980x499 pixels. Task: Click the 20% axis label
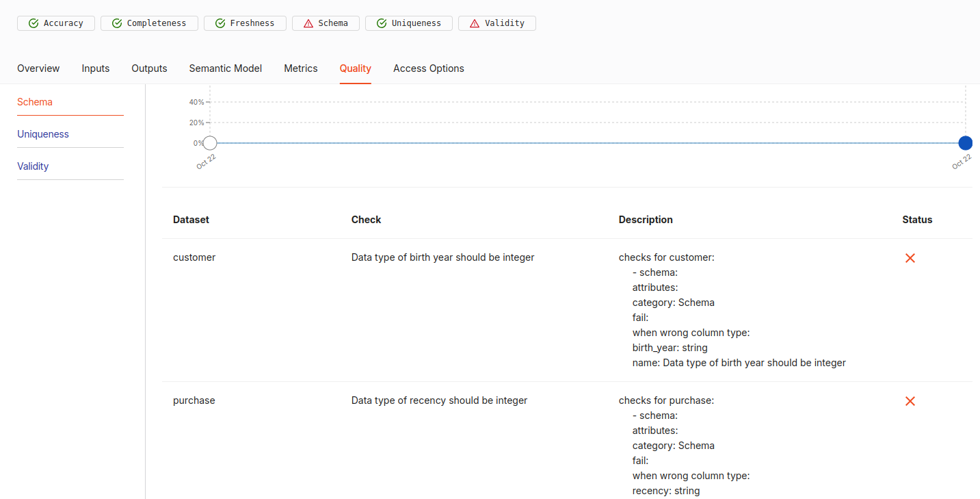(x=196, y=123)
